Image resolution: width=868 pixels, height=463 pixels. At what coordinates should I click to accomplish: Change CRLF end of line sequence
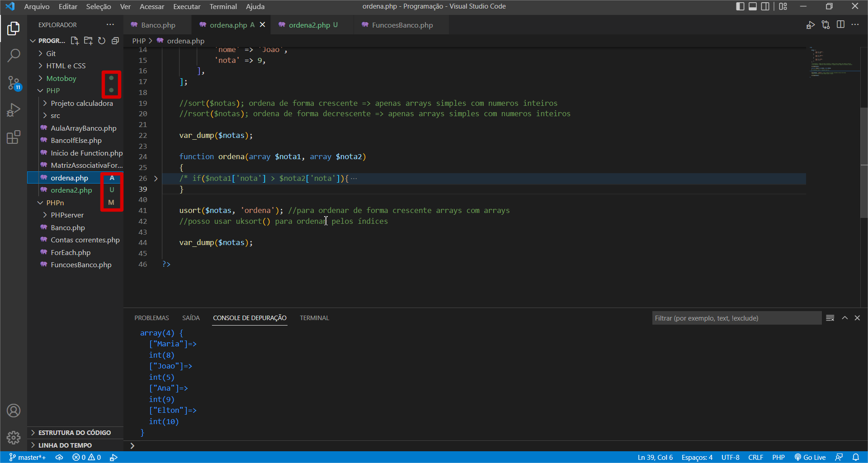pos(755,457)
